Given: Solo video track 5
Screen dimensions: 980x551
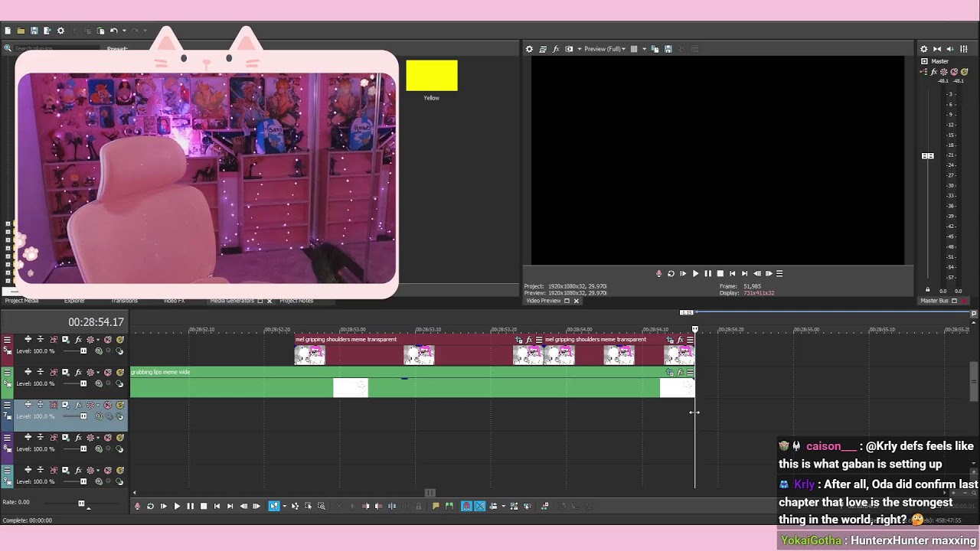Looking at the screenshot, I should coord(120,340).
